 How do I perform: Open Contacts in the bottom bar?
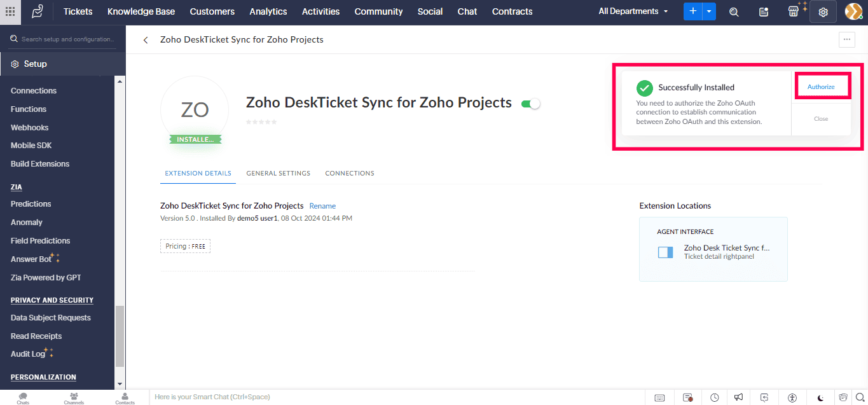coord(125,398)
